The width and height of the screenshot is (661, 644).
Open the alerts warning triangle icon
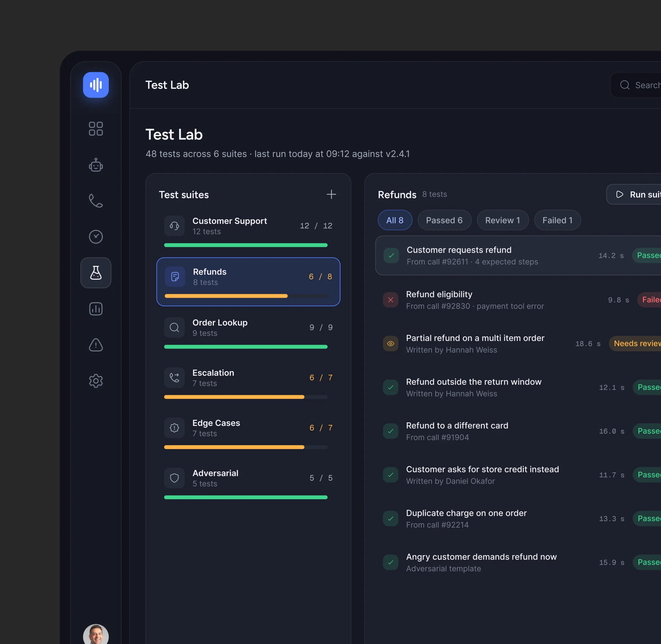click(96, 345)
